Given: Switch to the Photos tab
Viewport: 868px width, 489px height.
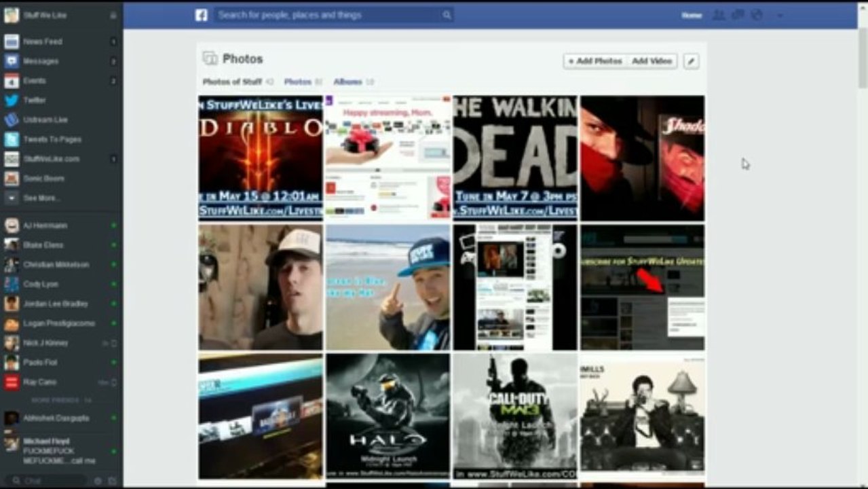Looking at the screenshot, I should (298, 81).
